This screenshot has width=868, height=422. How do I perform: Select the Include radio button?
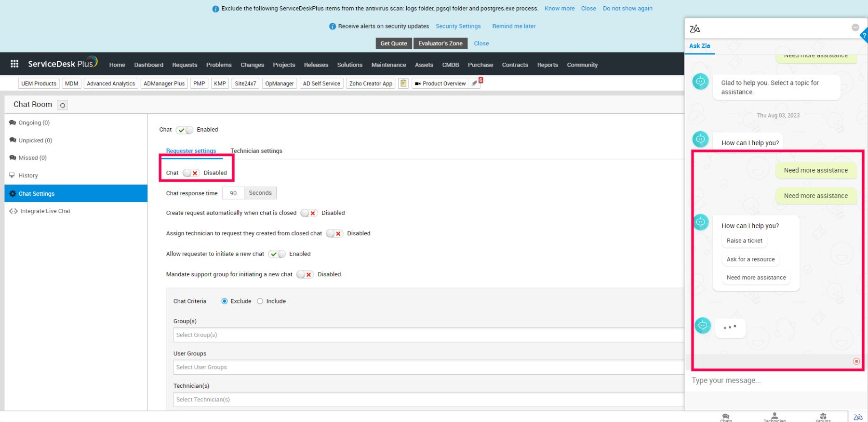(x=260, y=301)
